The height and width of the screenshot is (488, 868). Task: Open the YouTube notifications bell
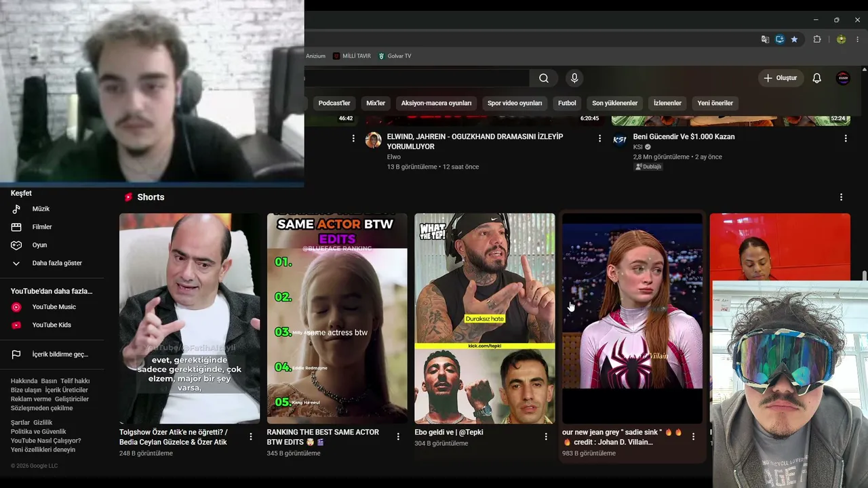[817, 78]
